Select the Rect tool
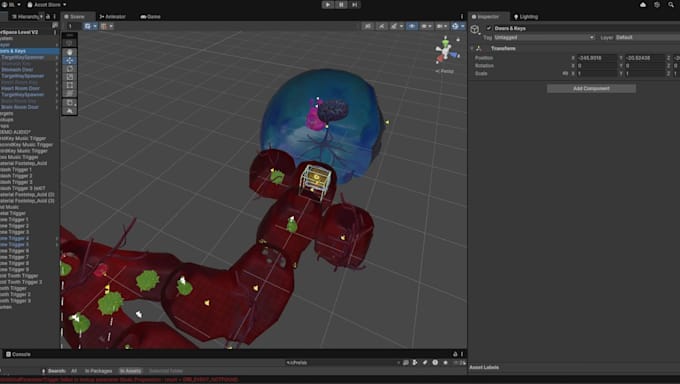The image size is (680, 384). (x=69, y=85)
